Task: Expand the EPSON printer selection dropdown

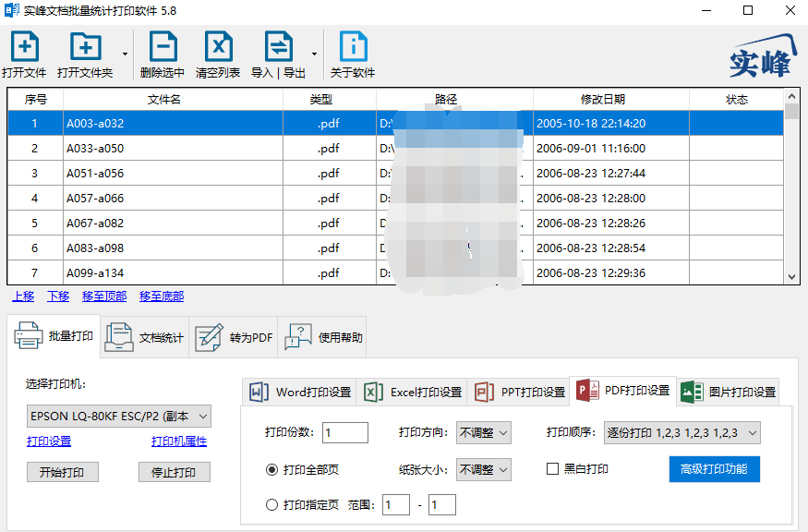Action: click(119, 416)
